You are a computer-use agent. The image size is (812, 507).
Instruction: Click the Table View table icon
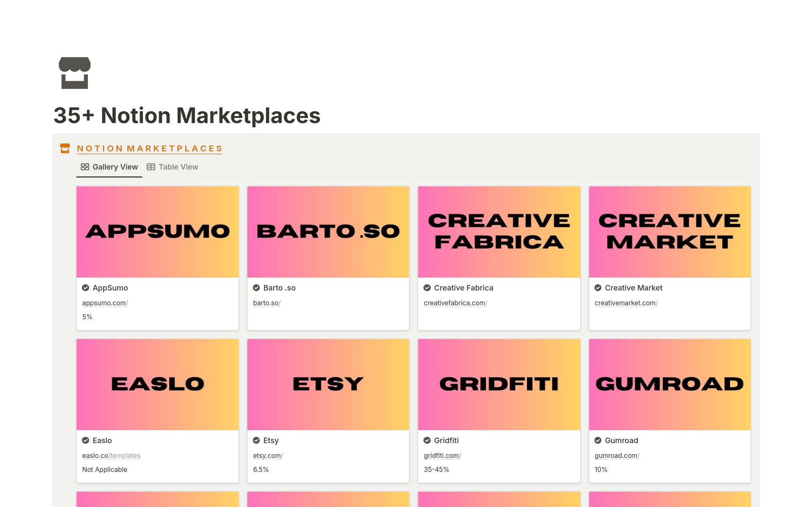[151, 167]
